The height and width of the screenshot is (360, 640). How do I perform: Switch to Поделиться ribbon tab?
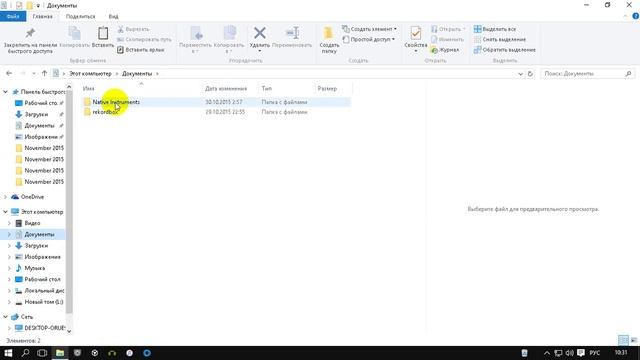(80, 16)
